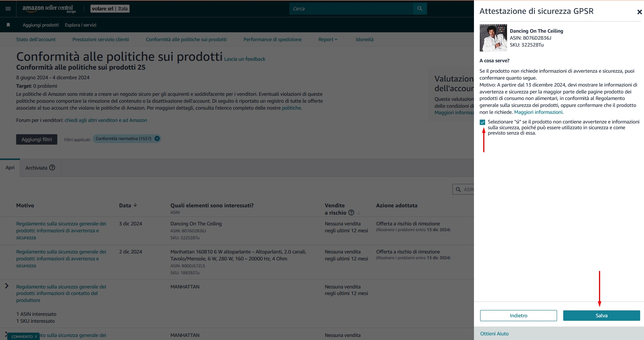Open Performance di spedizione menu item
This screenshot has height=340, width=644.
tap(272, 40)
